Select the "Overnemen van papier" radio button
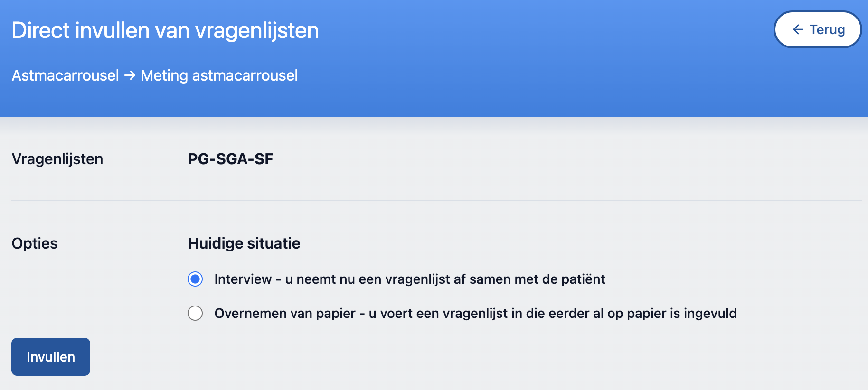The image size is (868, 390). (x=195, y=313)
